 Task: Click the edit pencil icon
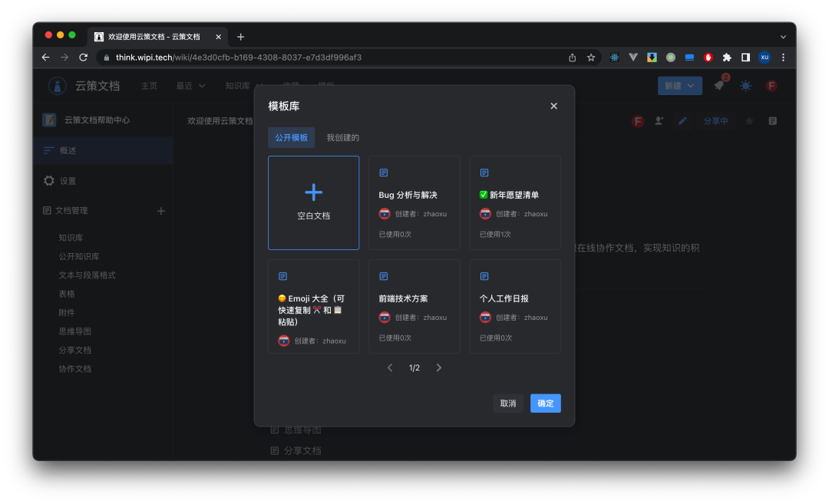(x=682, y=121)
